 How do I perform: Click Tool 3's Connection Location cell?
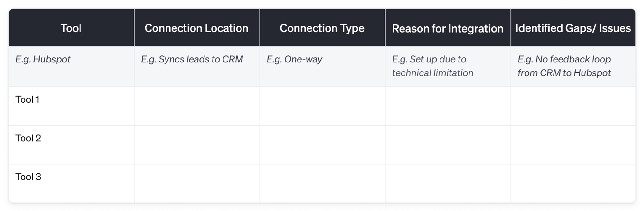[x=196, y=183]
